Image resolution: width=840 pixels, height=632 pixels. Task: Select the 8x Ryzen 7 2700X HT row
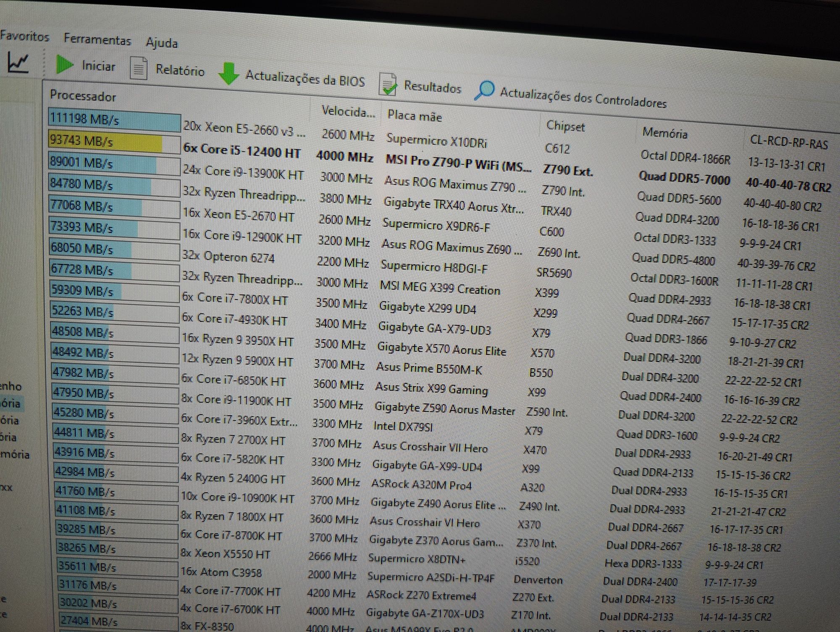pos(233,440)
